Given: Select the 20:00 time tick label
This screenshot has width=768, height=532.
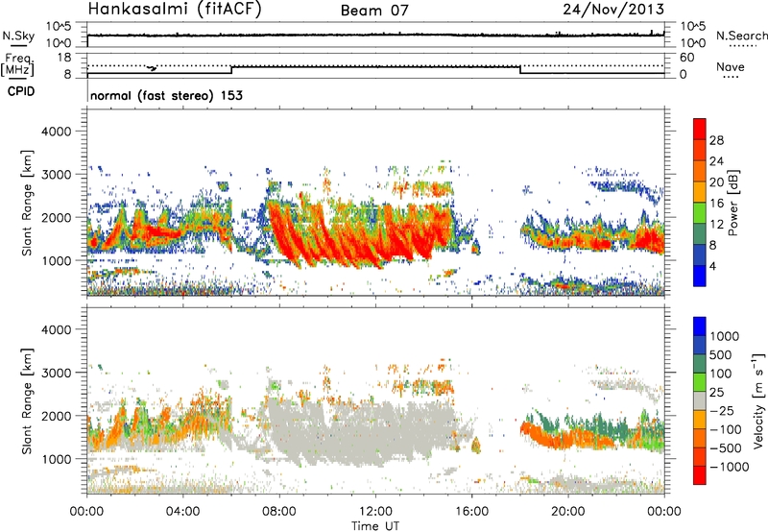Looking at the screenshot, I should pyautogui.click(x=568, y=512).
